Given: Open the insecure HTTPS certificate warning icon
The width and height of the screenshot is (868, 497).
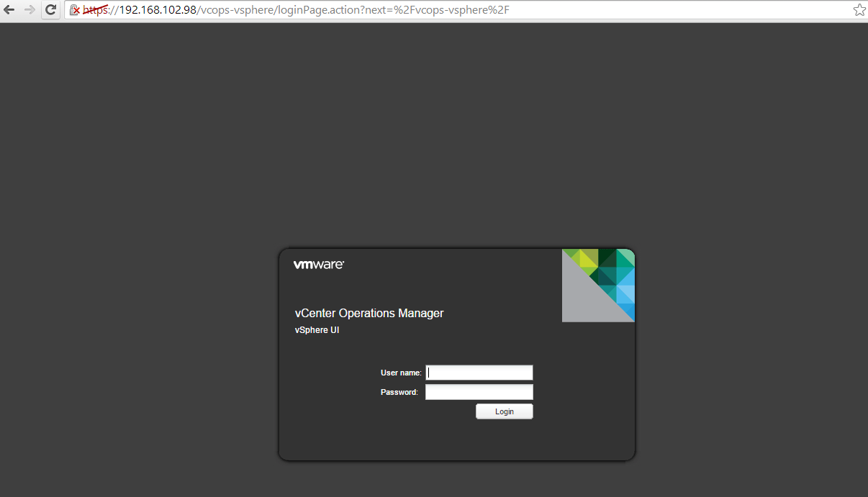Looking at the screenshot, I should click(74, 10).
